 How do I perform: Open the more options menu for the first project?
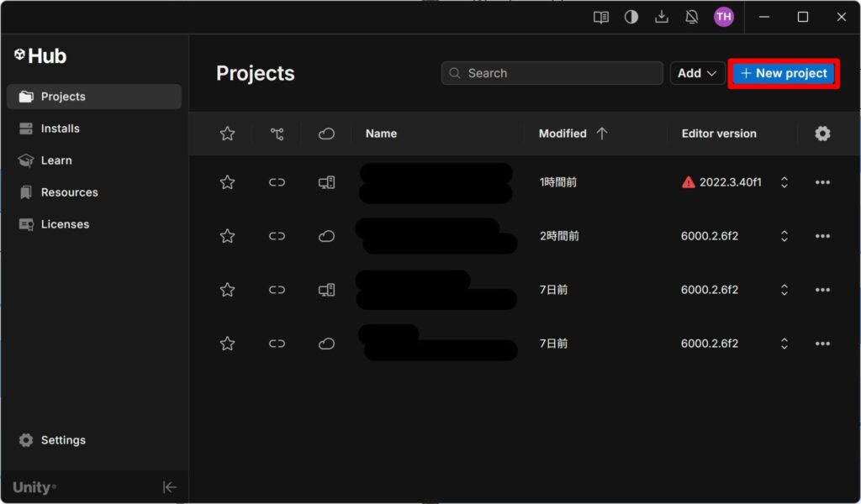coord(822,182)
